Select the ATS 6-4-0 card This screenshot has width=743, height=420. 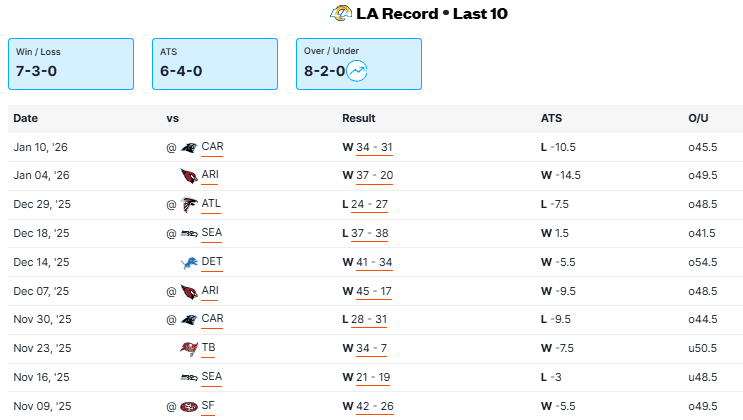(x=214, y=63)
